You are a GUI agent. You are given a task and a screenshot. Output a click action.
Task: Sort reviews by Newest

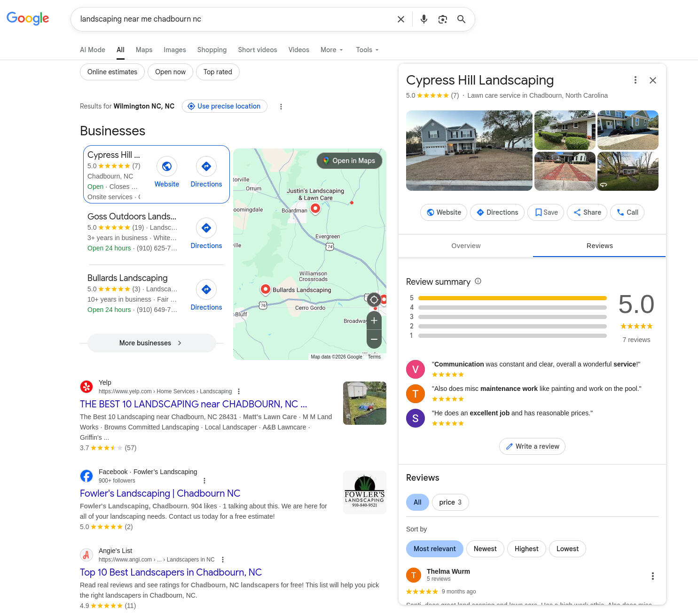tap(485, 549)
